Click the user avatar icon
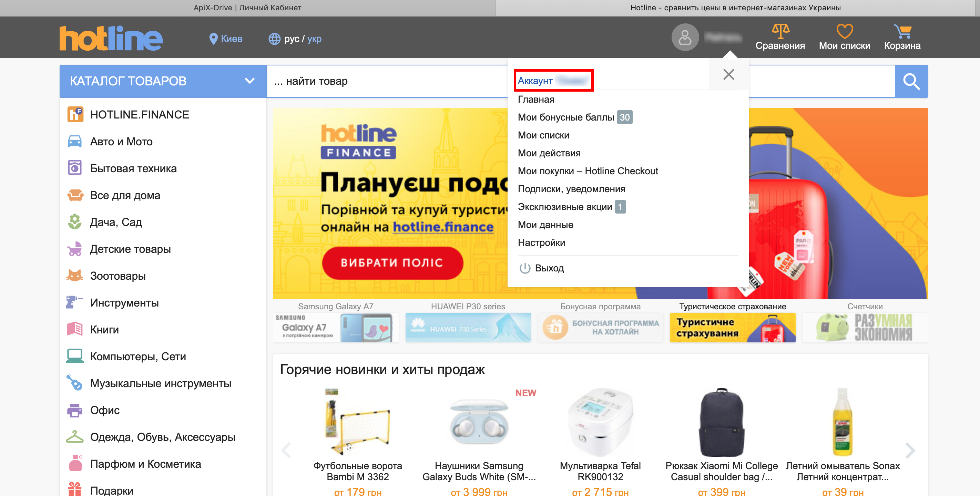Viewport: 980px width, 496px height. [685, 37]
